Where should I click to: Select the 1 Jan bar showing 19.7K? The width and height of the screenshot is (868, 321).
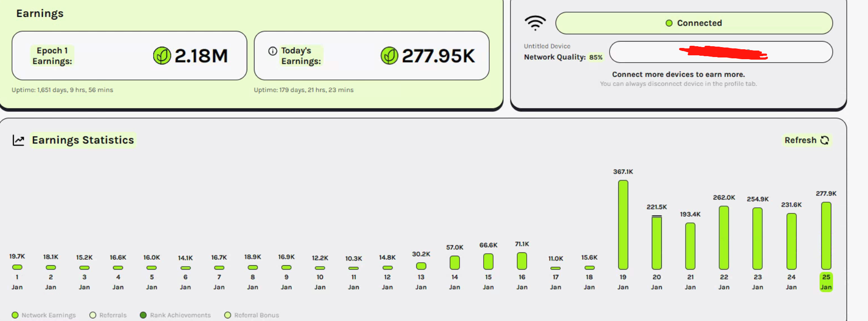coord(17,267)
